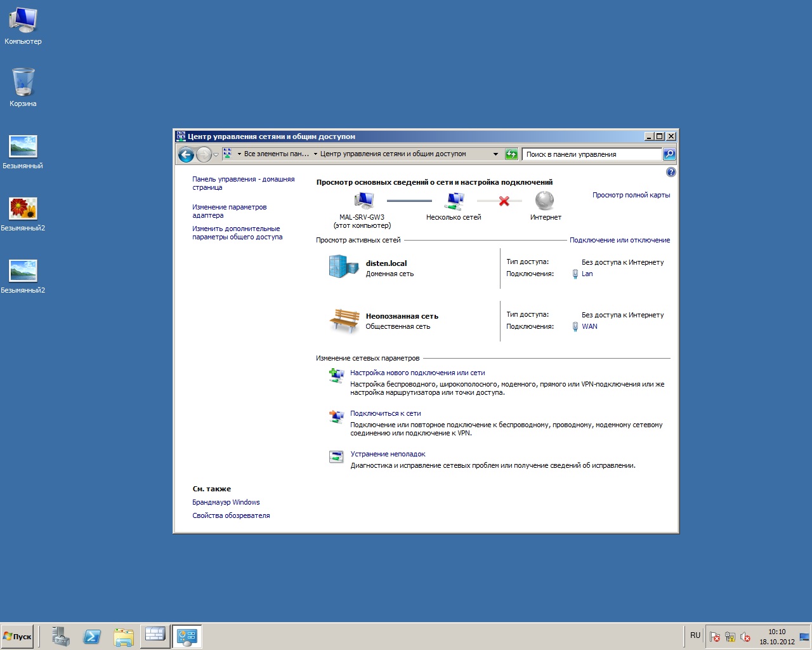Image resolution: width=812 pixels, height=650 pixels.
Task: Click the red X on the Internet link
Action: tap(504, 201)
